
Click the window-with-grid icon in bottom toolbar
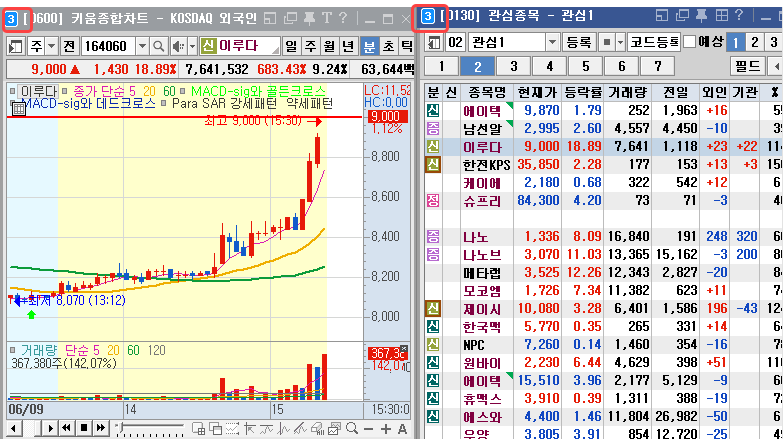[x=198, y=428]
